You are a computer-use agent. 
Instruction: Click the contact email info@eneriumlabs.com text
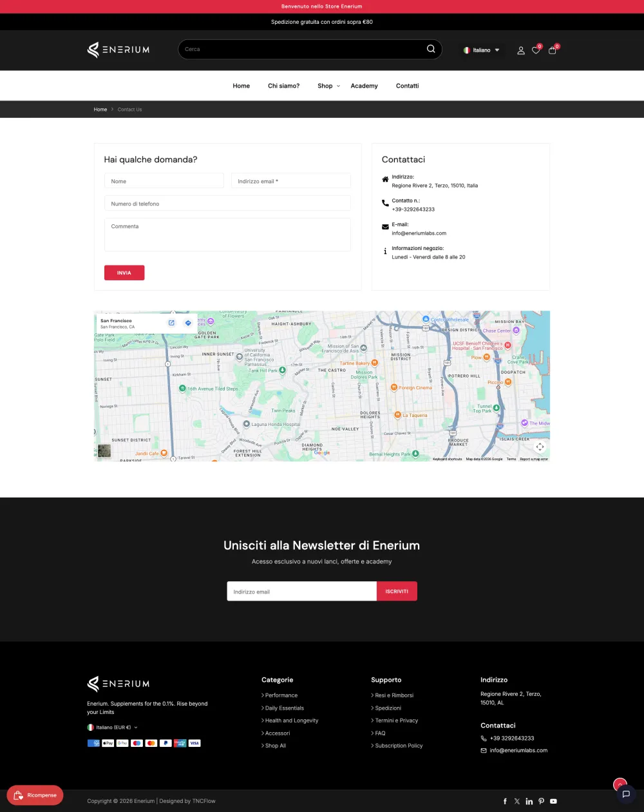click(419, 233)
